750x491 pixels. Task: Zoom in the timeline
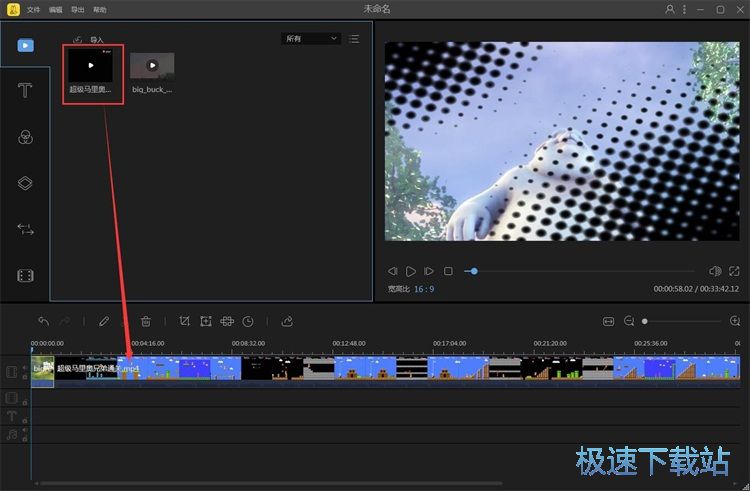[x=735, y=321]
